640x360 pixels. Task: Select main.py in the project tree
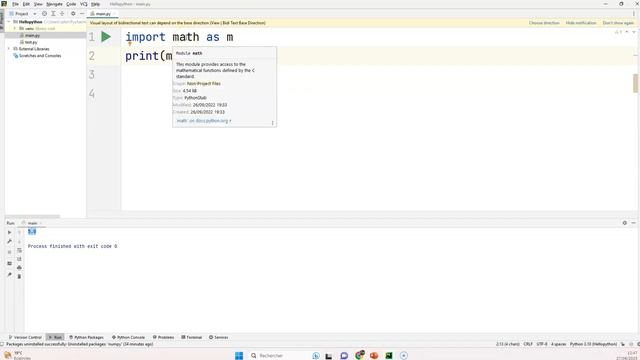click(x=32, y=36)
